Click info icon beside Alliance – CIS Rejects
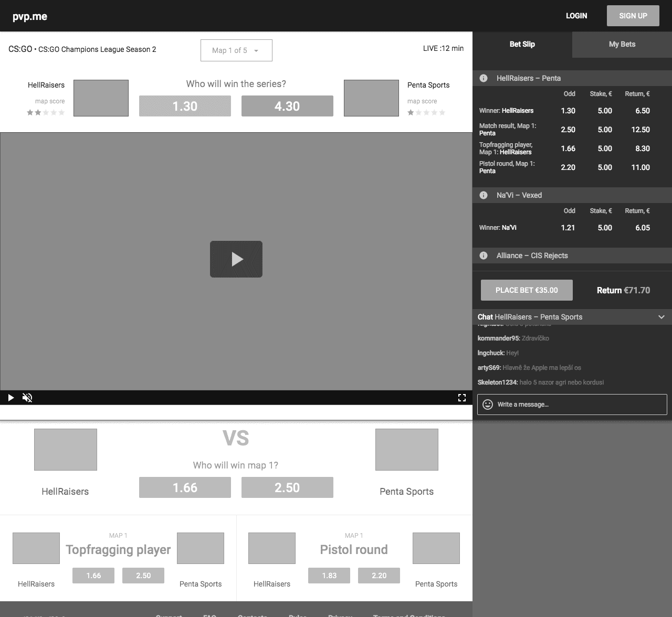Screen dimensions: 672x617 coord(484,256)
